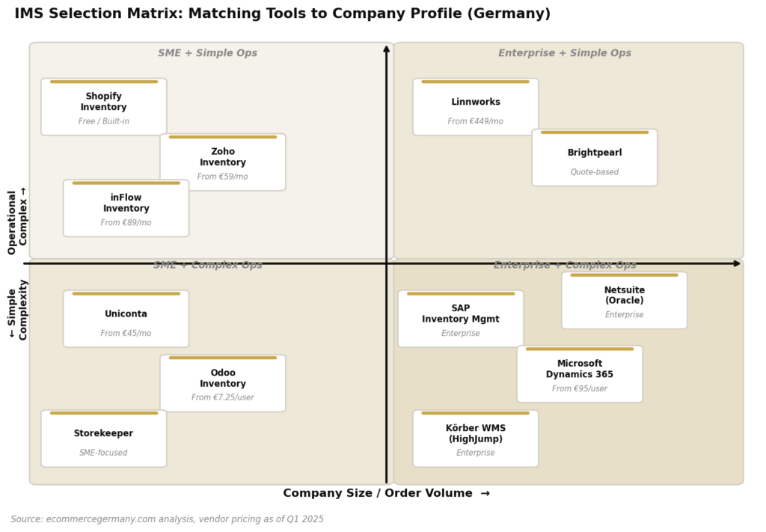Click the IMS Selection Matrix title
The width and height of the screenshot is (766, 532).
[x=282, y=14]
